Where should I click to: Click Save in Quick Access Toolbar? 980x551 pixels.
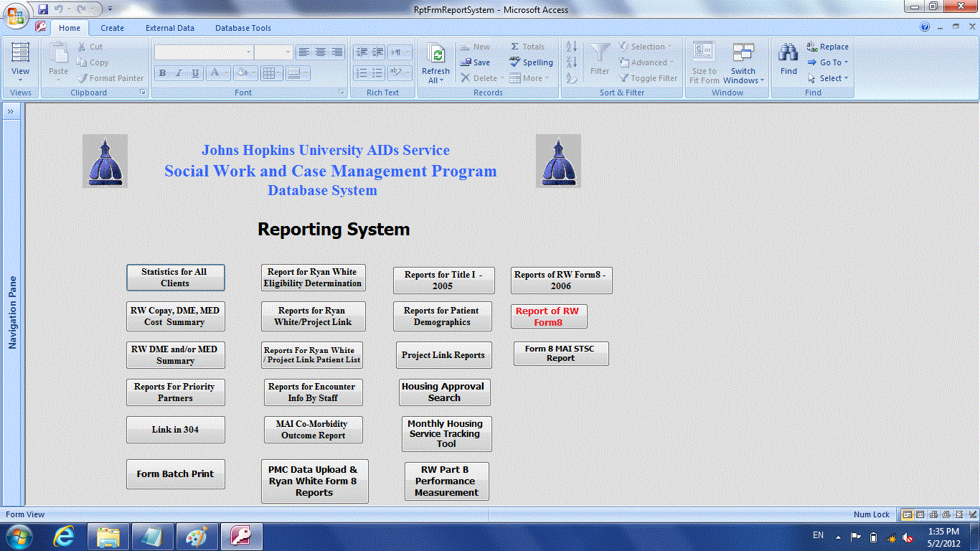pos(43,9)
